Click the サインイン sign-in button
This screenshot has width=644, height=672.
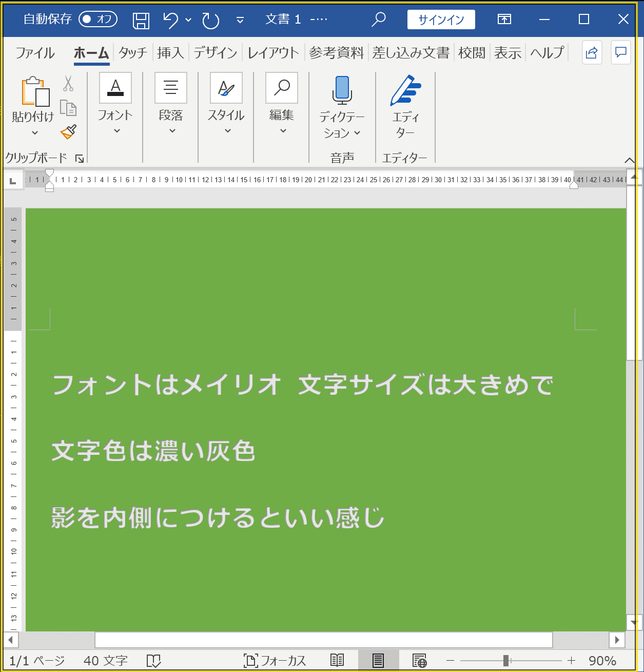coord(441,20)
